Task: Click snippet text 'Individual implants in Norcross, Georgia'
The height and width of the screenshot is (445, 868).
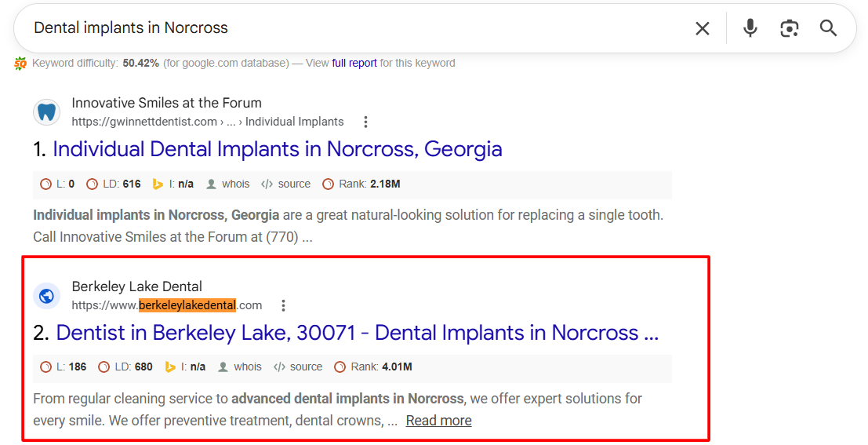Action: pos(156,215)
